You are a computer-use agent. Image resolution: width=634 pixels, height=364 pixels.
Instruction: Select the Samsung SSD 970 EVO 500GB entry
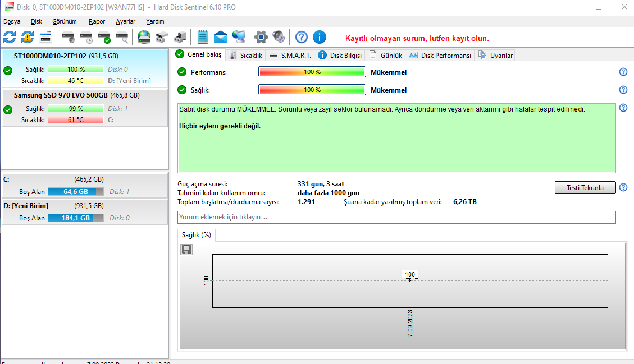pyautogui.click(x=84, y=108)
